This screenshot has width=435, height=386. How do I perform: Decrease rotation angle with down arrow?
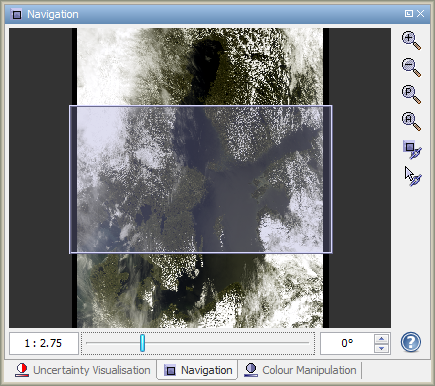pos(382,348)
